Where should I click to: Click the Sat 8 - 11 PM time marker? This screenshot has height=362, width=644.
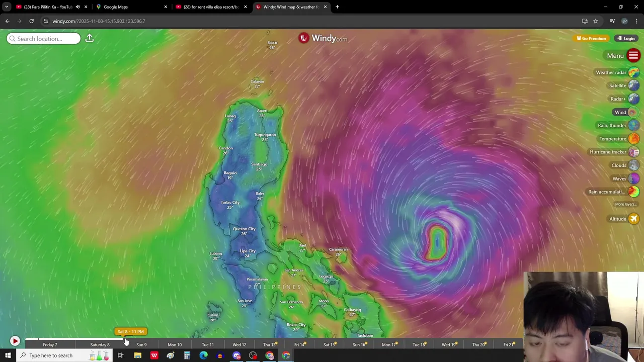point(131,332)
